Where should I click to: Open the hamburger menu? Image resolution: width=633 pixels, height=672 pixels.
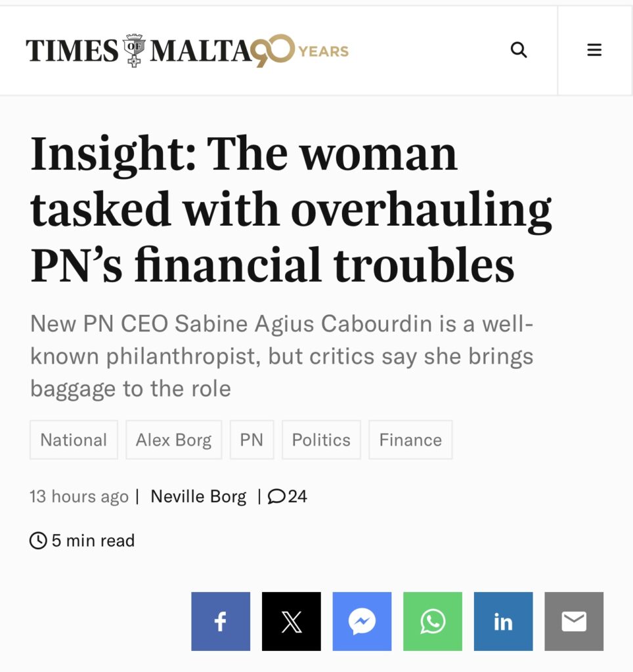[x=594, y=50]
